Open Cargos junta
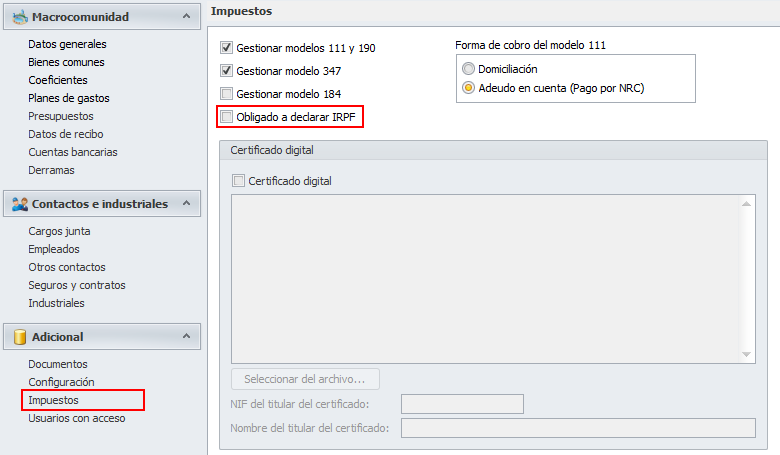The image size is (780, 455). (59, 231)
